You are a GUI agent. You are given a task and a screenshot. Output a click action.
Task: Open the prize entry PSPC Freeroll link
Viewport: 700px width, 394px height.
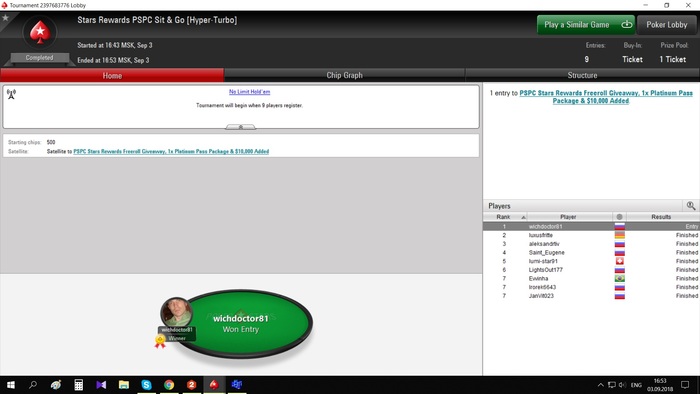point(606,97)
